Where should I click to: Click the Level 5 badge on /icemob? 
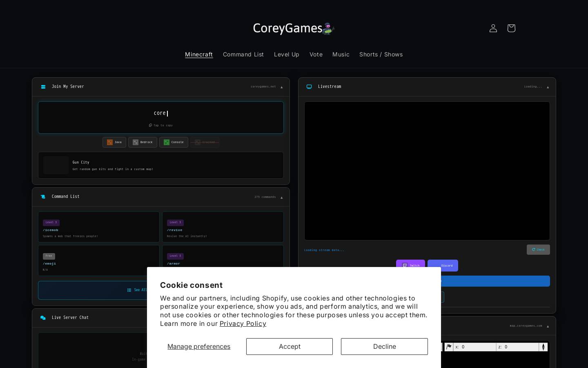tap(51, 222)
